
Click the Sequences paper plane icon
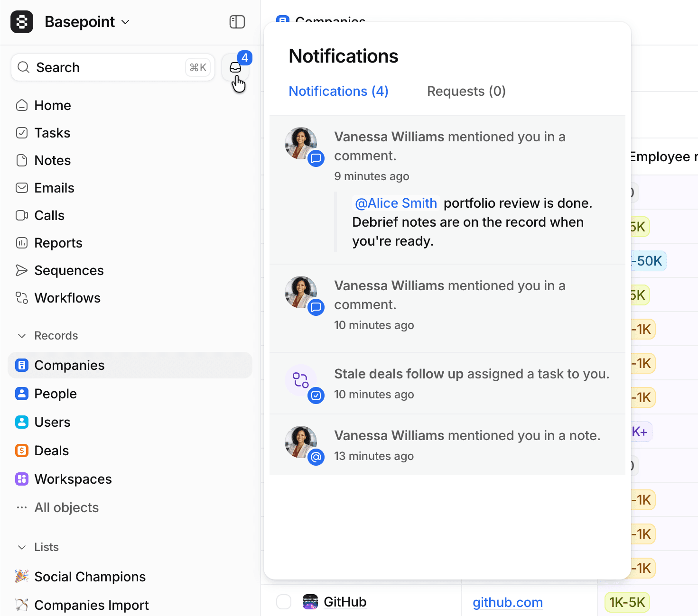(x=22, y=270)
